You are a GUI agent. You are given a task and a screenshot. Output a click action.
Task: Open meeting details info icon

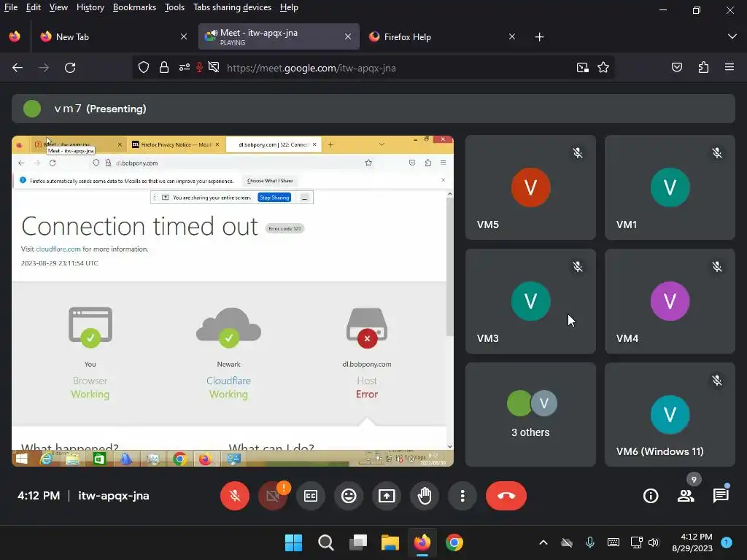[x=651, y=496]
